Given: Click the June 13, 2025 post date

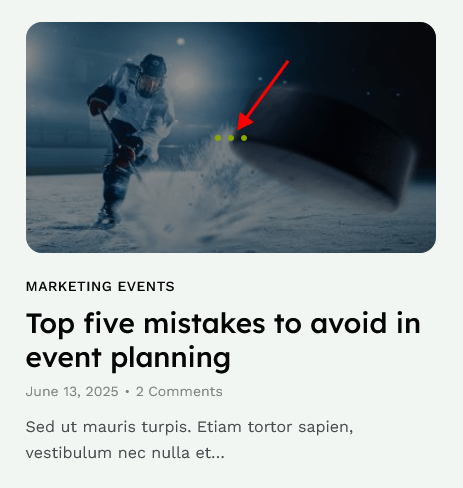Looking at the screenshot, I should pyautogui.click(x=72, y=392).
